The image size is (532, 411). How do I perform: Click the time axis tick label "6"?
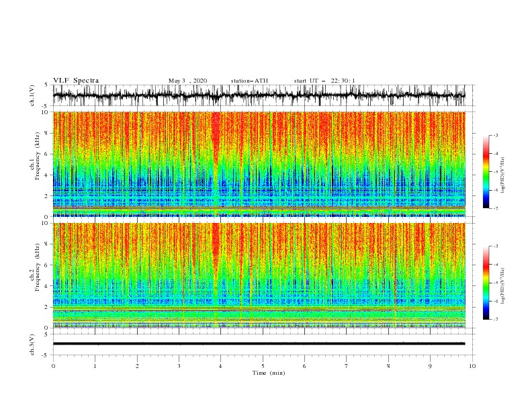click(304, 366)
